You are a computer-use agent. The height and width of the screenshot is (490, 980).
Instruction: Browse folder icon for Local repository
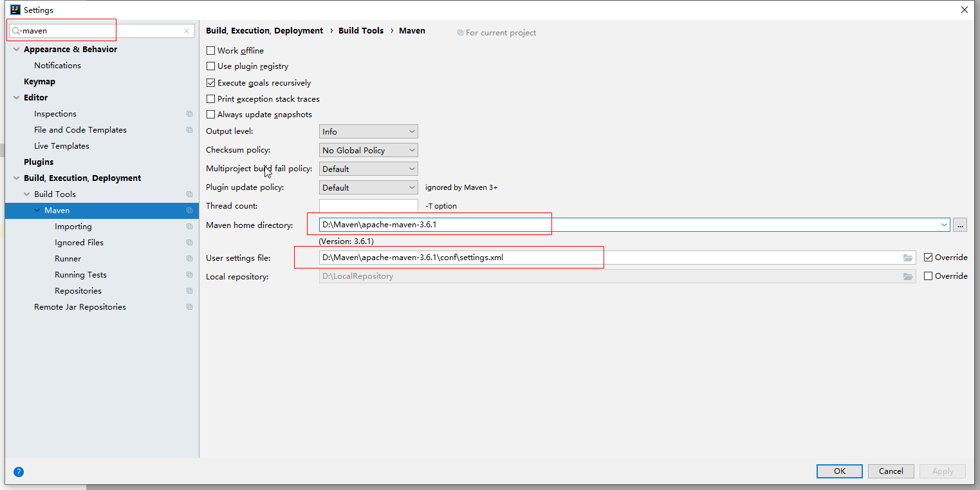pos(908,276)
